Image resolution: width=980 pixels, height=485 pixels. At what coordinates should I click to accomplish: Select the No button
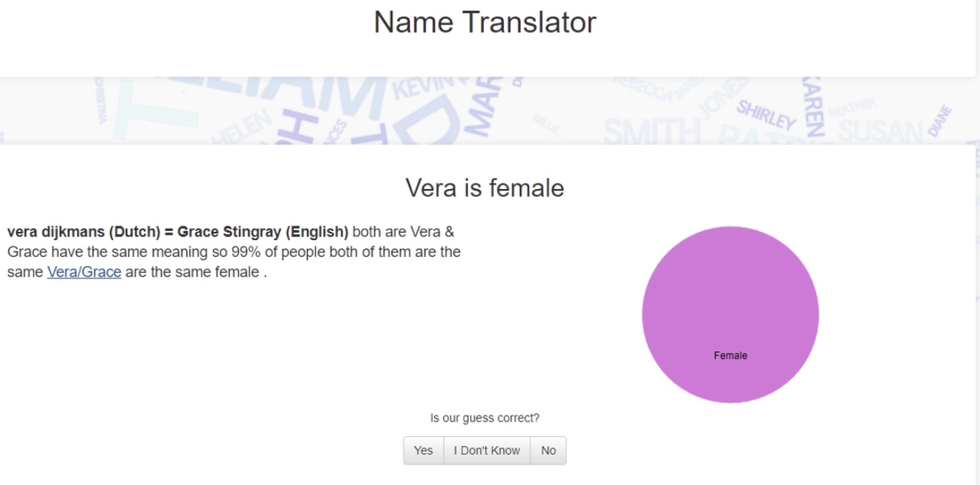[x=548, y=451]
